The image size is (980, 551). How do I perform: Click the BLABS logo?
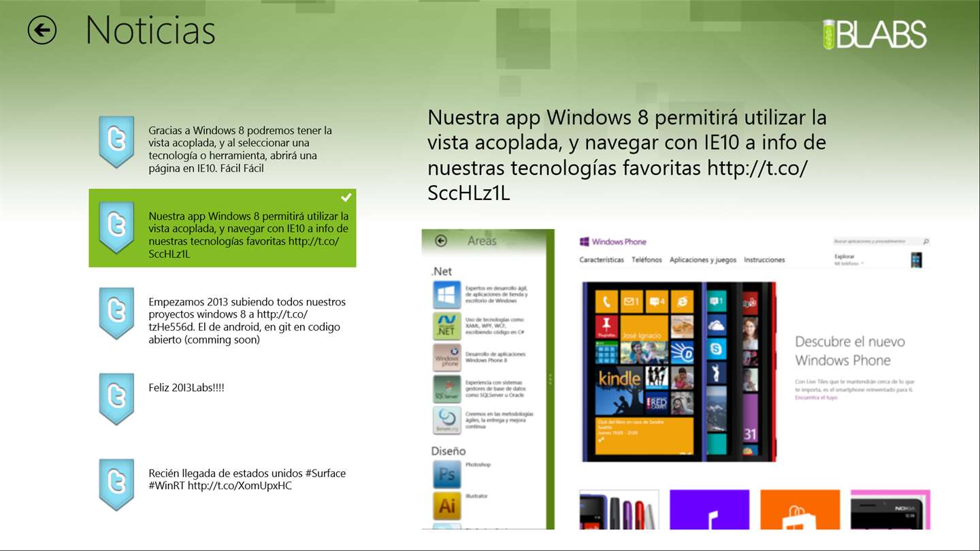874,34
